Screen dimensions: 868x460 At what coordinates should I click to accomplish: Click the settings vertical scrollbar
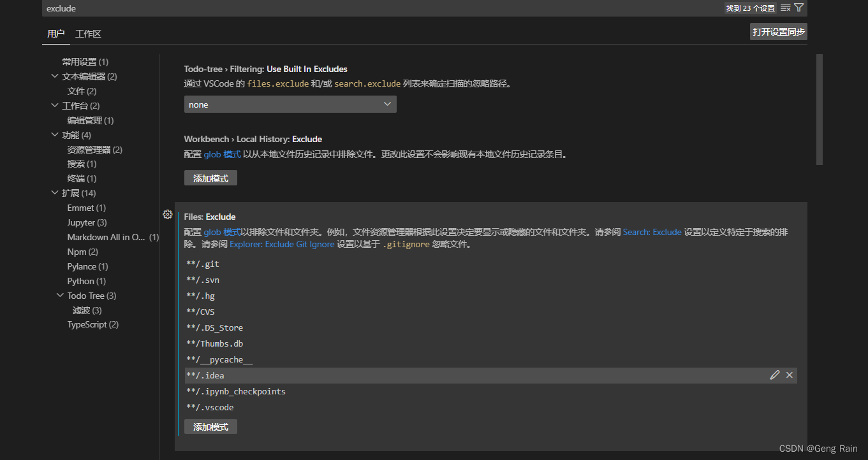coord(820,110)
